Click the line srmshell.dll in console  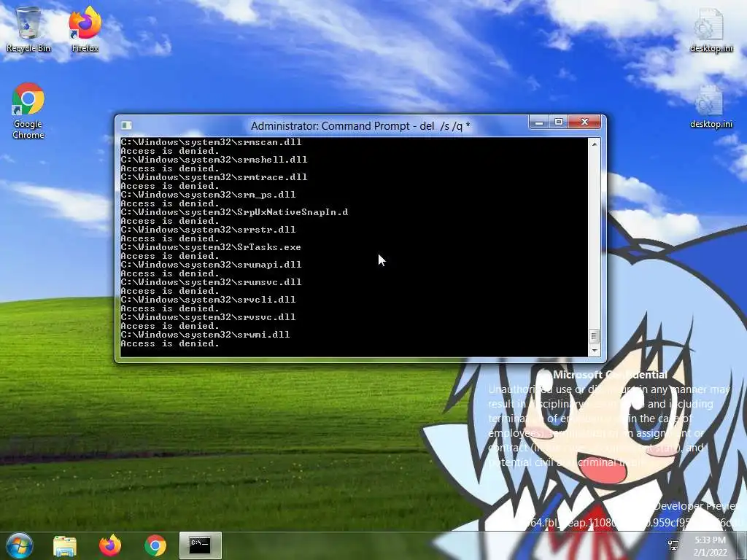(x=214, y=160)
